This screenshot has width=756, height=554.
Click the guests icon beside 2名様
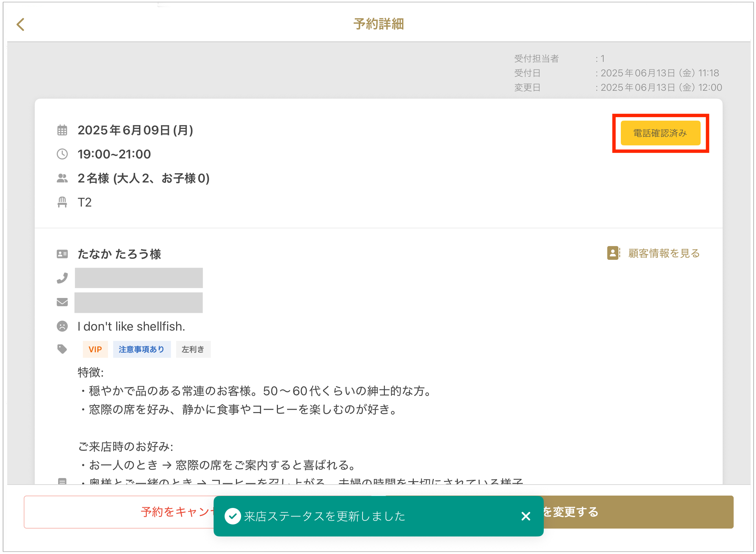(62, 178)
